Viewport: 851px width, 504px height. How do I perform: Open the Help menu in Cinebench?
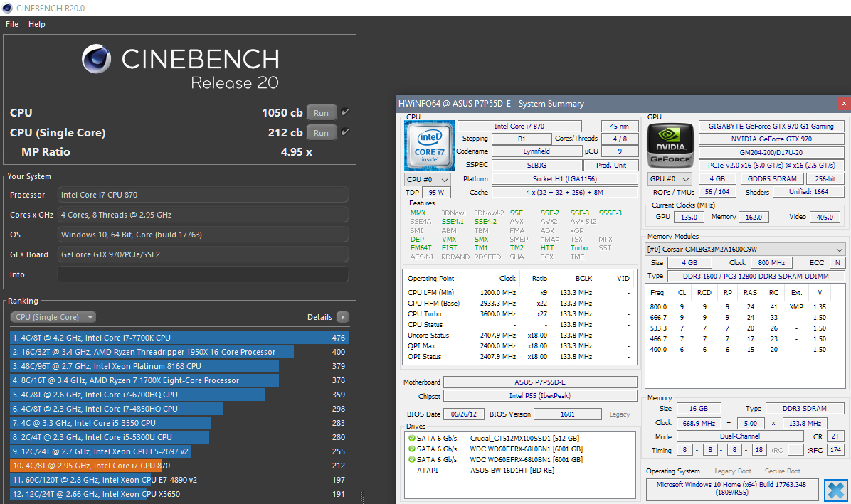[x=36, y=23]
